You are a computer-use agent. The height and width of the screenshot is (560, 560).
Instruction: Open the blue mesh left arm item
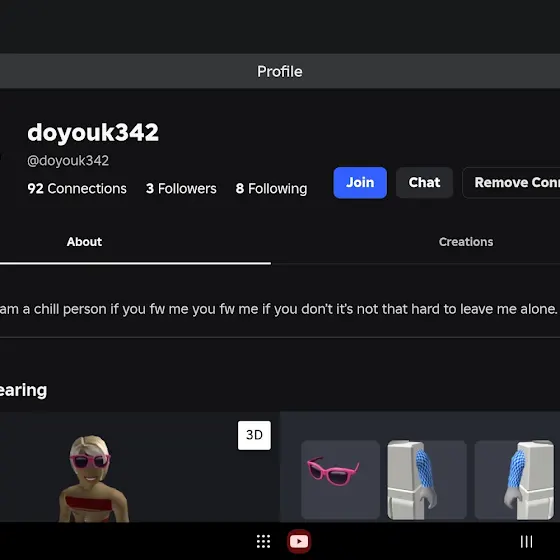coord(427,480)
